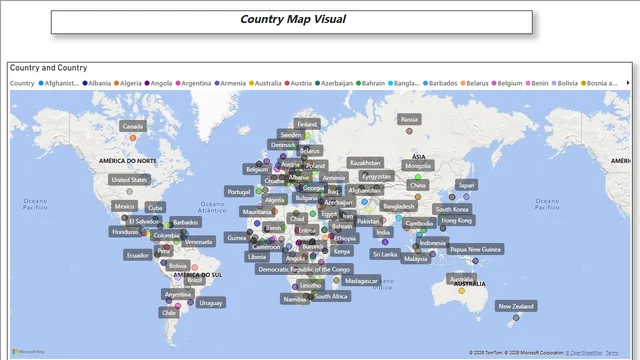Click the Hong Kong map label

[456, 220]
